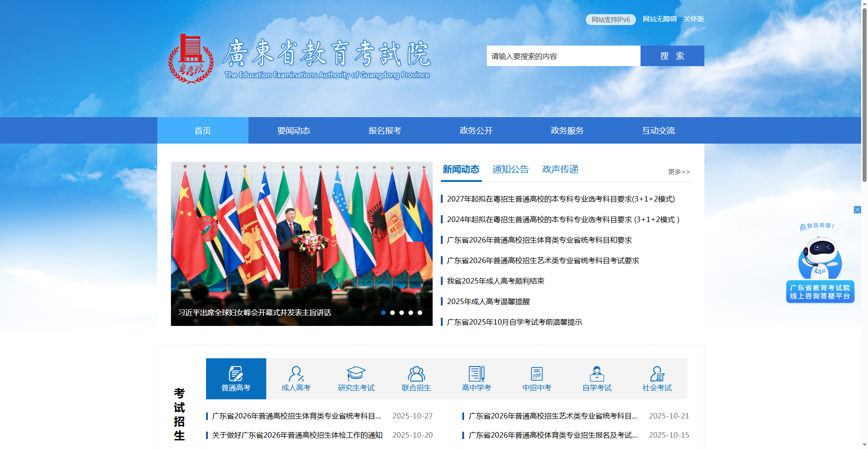Click the 搜索 search button
Viewport: 868px width, 449px height.
(x=672, y=56)
